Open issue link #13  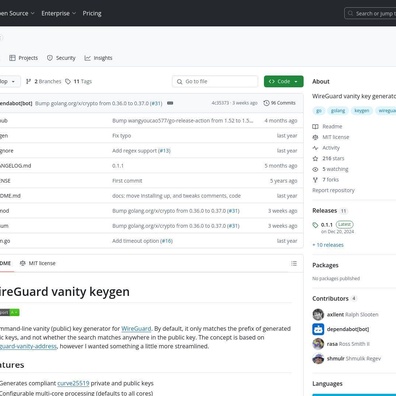click(x=164, y=151)
